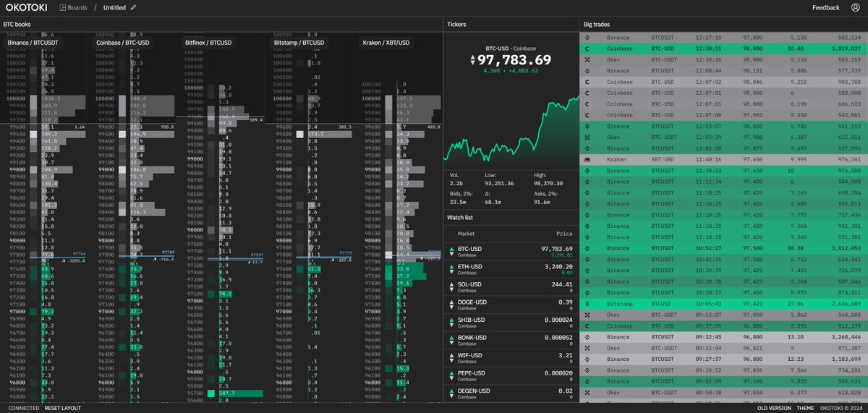868x413 pixels.
Task: Click the arrow icon for BTC-USD watch row
Action: tap(451, 251)
